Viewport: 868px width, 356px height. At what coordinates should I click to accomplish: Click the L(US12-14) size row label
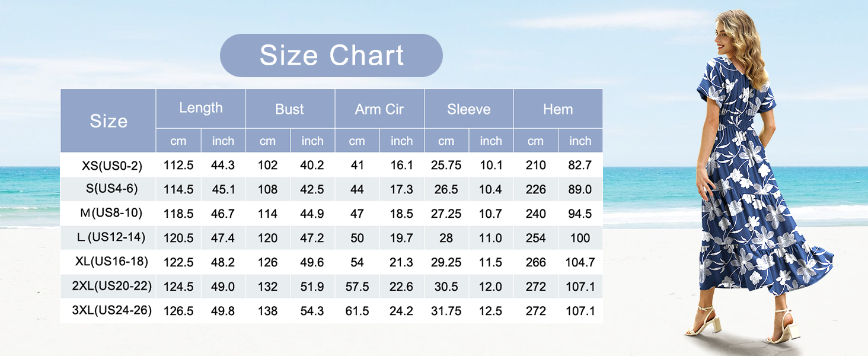pyautogui.click(x=112, y=238)
